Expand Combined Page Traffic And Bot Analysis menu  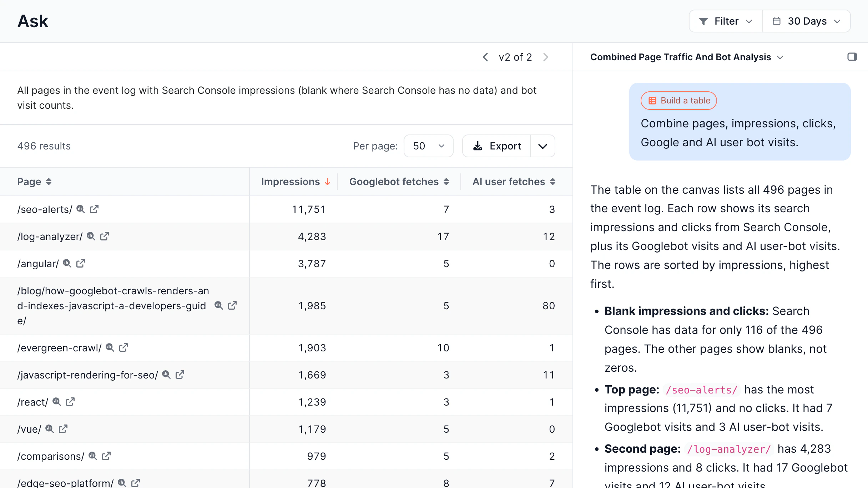coord(687,57)
